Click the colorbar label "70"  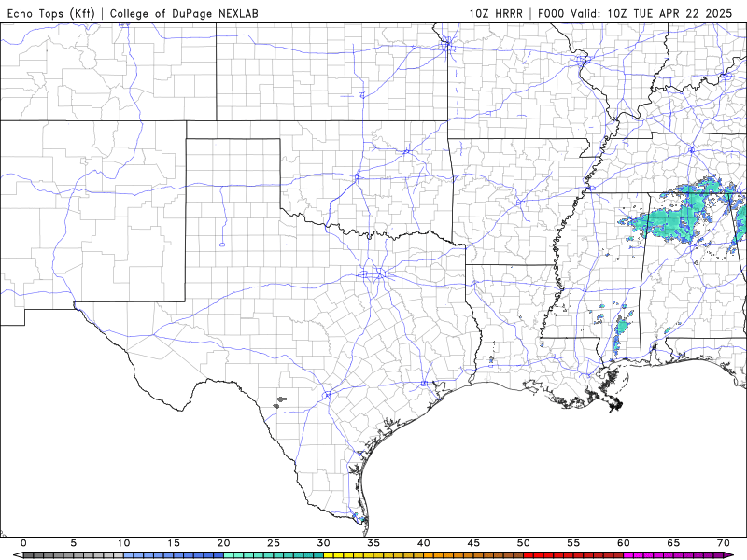tap(724, 543)
